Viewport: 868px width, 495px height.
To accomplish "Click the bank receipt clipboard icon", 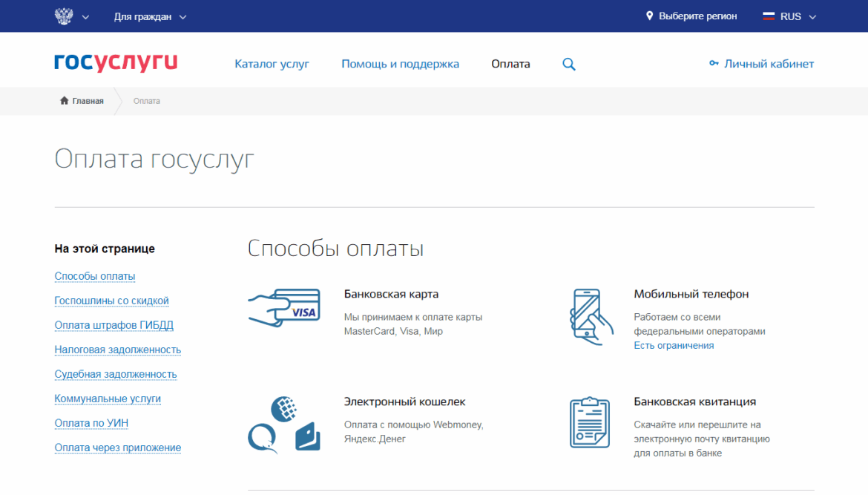I will (x=589, y=423).
